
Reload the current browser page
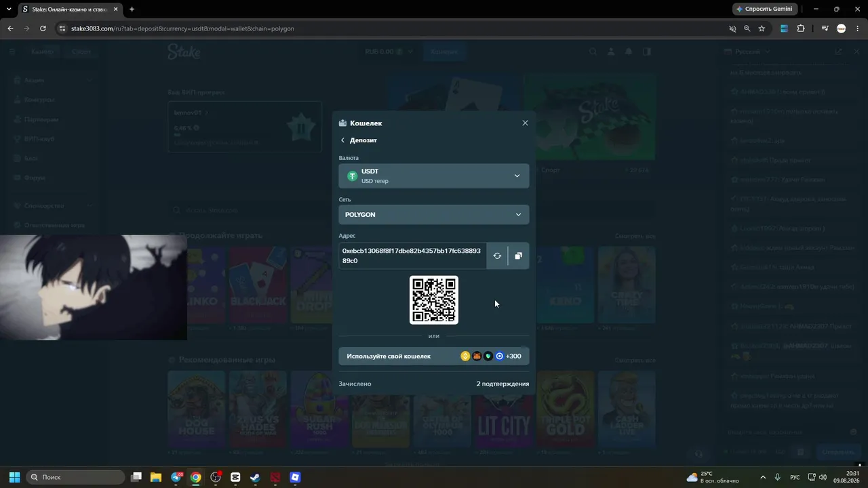[x=43, y=28]
